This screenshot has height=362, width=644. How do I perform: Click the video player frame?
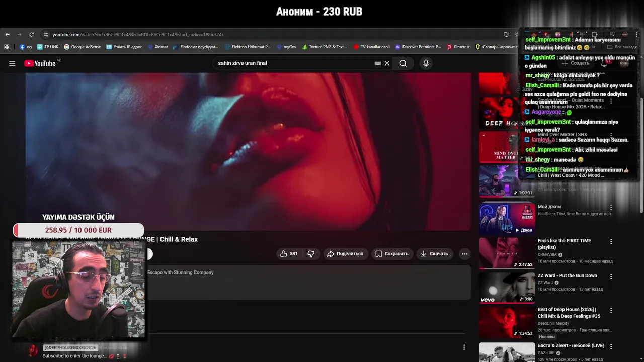tap(248, 151)
